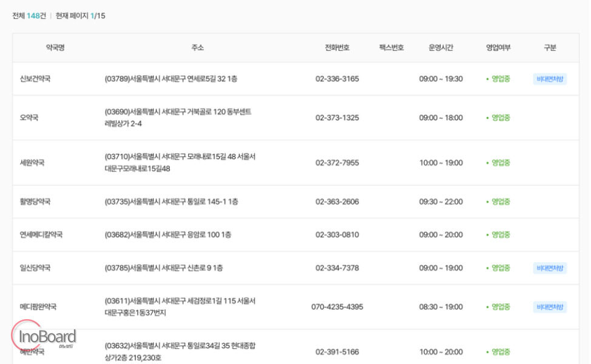Click phone number 02-336-3165
591x364 pixels.
point(337,79)
